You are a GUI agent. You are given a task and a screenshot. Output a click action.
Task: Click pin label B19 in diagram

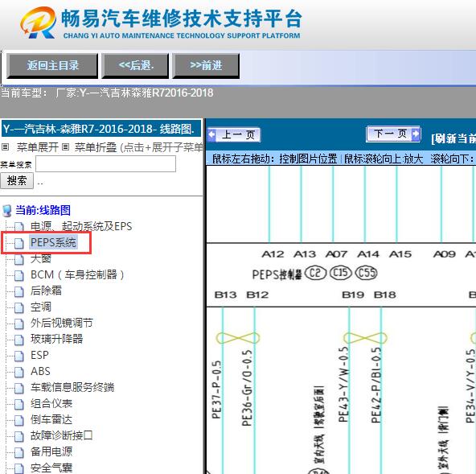point(353,295)
